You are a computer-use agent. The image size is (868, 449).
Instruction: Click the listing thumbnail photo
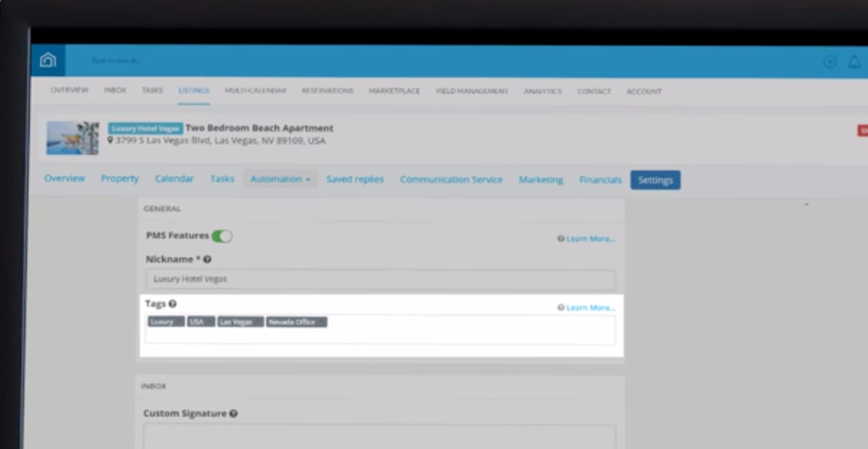pos(72,138)
